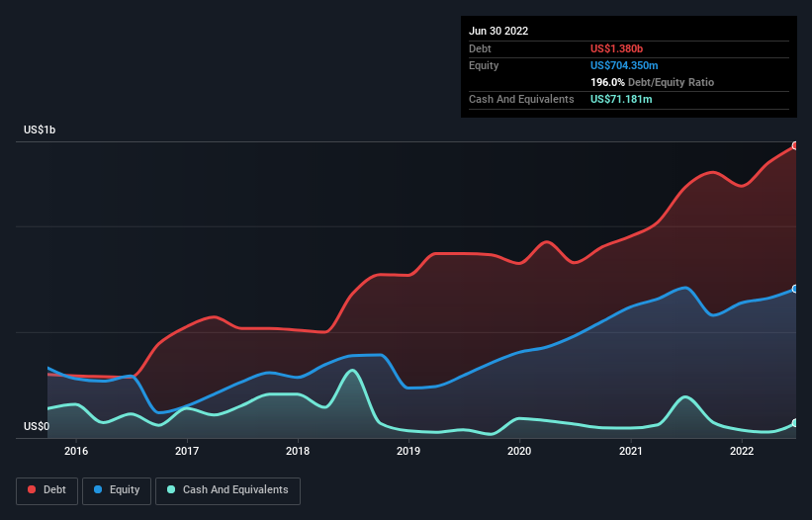812x520 pixels.
Task: Click Cash And Equivalents label in tooltip
Action: (x=521, y=99)
